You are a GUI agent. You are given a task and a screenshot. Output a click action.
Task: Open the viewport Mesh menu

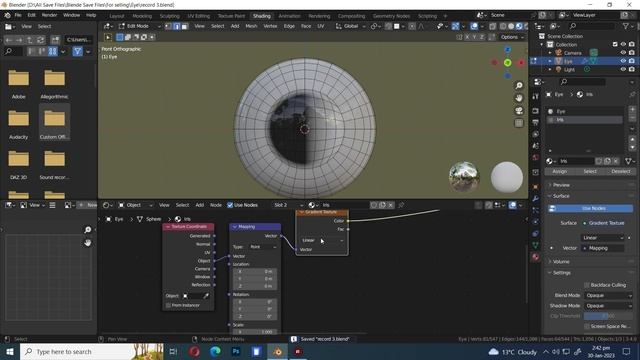coord(251,26)
